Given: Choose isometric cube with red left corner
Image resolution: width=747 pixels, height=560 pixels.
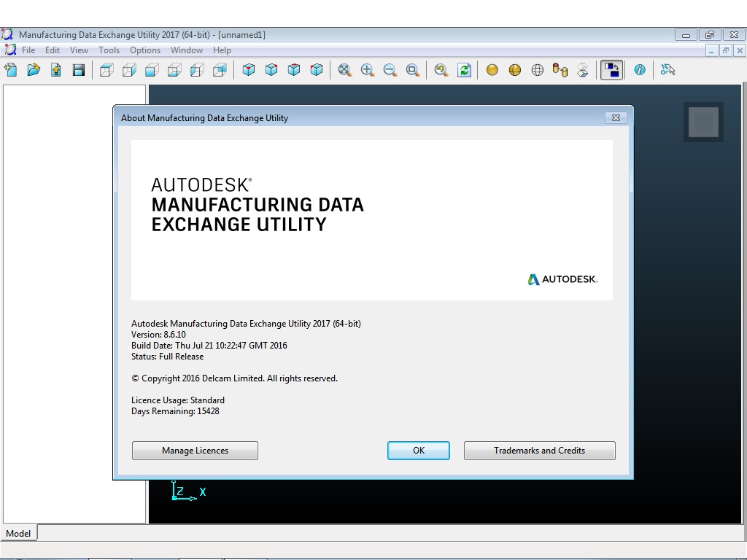Looking at the screenshot, I should tap(317, 70).
